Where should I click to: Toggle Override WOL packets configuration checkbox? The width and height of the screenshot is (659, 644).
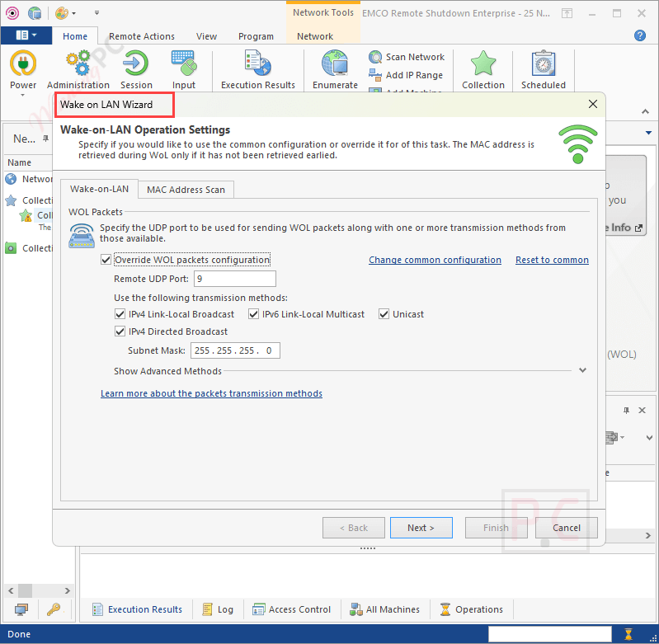[x=106, y=260]
